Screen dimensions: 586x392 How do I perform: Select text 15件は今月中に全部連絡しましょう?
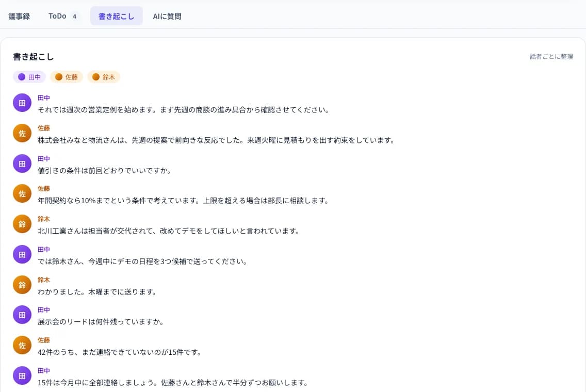(x=173, y=383)
